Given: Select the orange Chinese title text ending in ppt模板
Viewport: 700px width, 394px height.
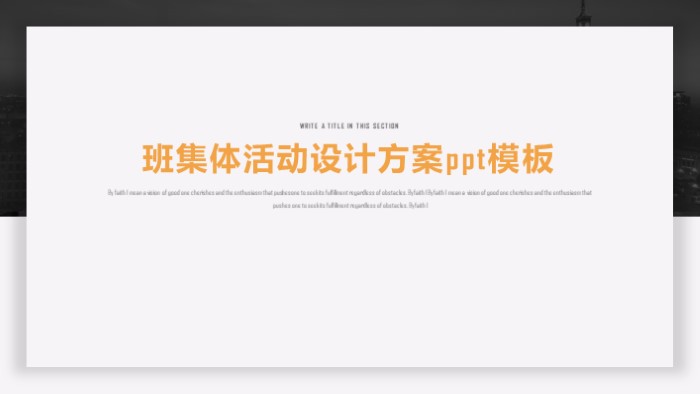Looking at the screenshot, I should pyautogui.click(x=348, y=159).
